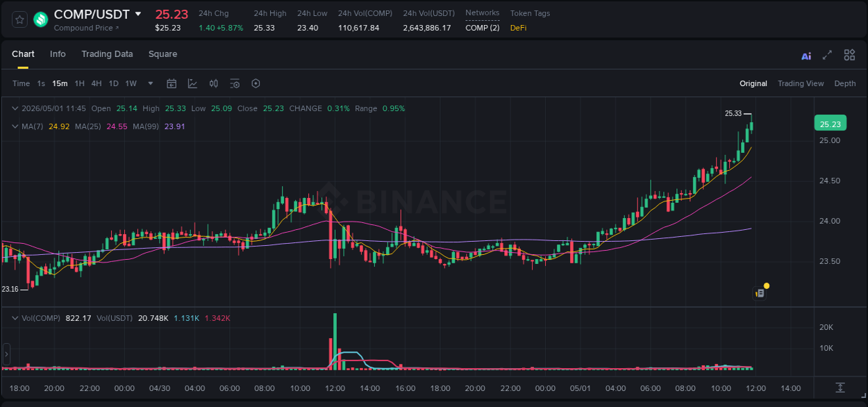The image size is (868, 407).
Task: Expand more time intervals dropdown arrow
Action: coord(151,83)
